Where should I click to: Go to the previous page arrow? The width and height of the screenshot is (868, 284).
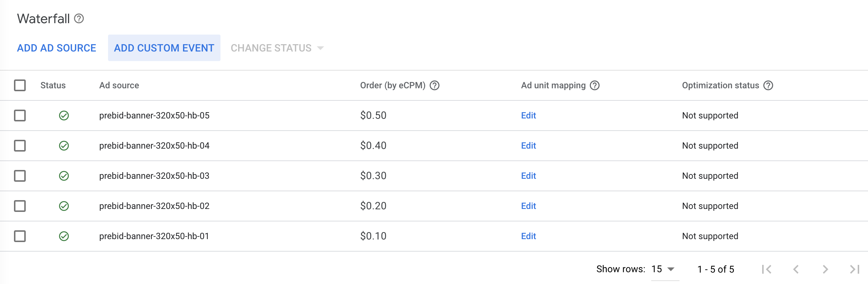point(796,269)
